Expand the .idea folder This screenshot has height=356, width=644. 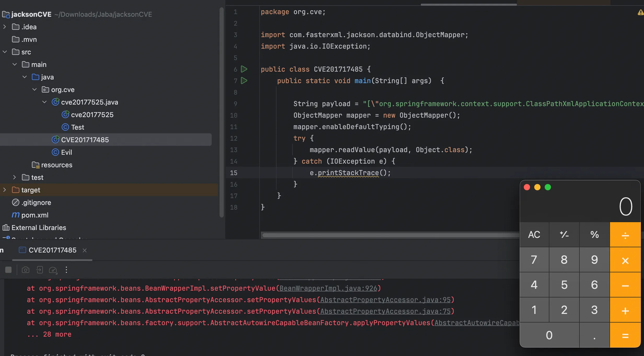coord(5,27)
